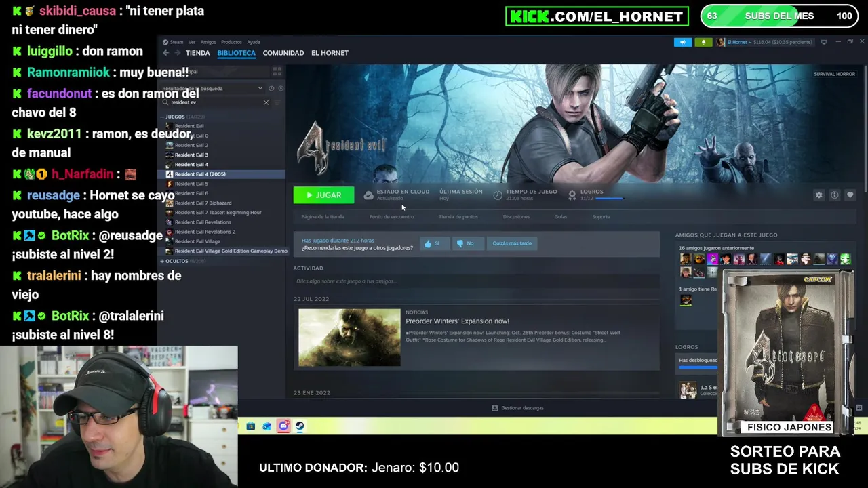Click the Logros achievements icon
The width and height of the screenshot is (868, 488).
[x=572, y=195]
